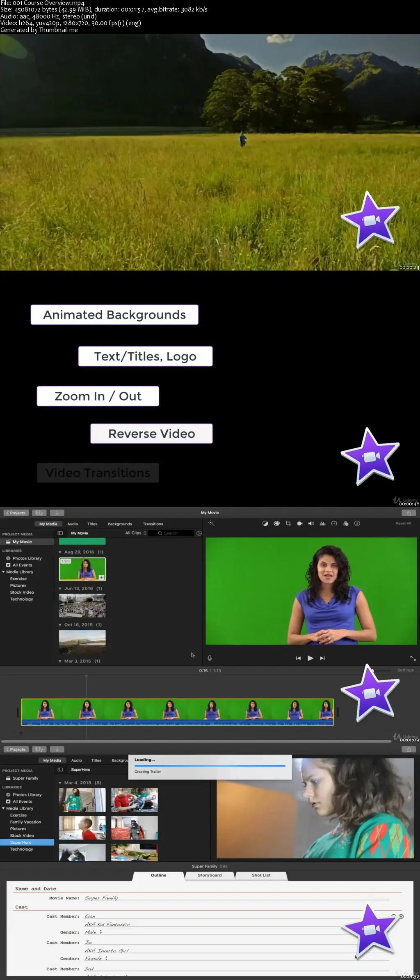Select the SuperHero library in the sidebar
The image size is (420, 980).
pyautogui.click(x=27, y=842)
